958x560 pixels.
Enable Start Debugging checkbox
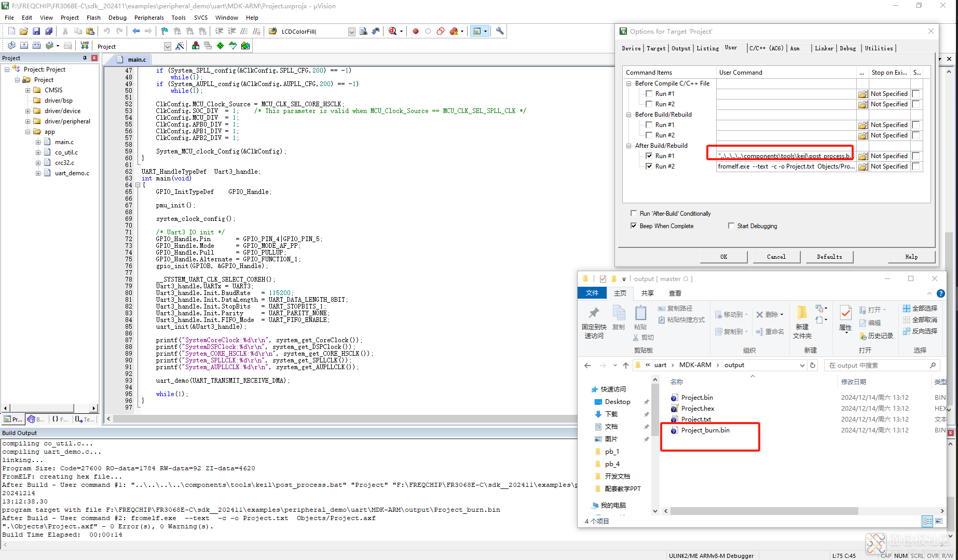pyautogui.click(x=731, y=226)
